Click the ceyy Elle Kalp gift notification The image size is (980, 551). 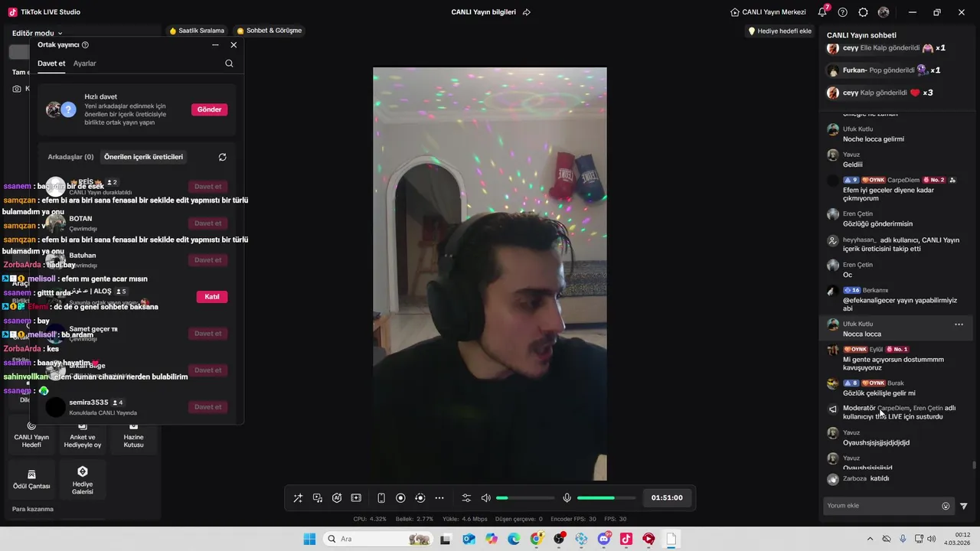click(887, 47)
